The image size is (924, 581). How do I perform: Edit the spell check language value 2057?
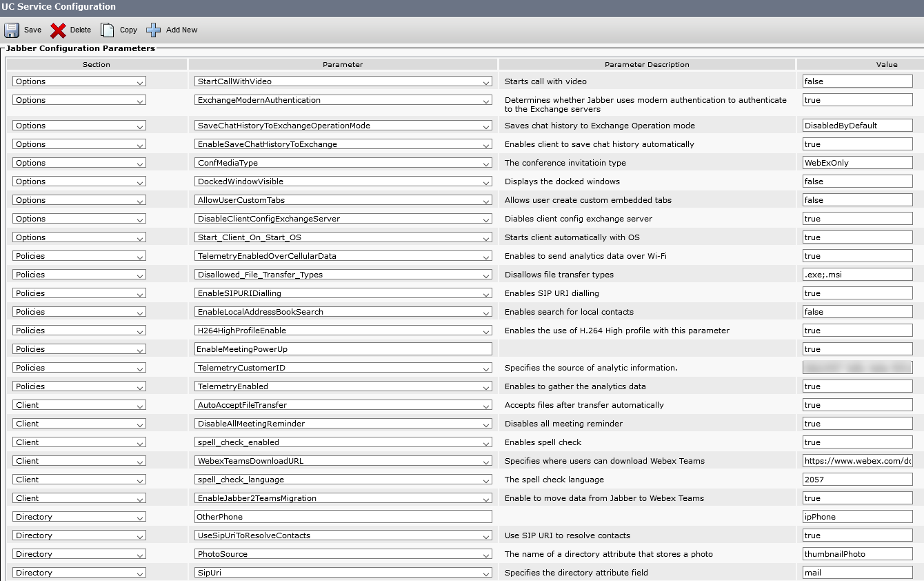point(856,479)
